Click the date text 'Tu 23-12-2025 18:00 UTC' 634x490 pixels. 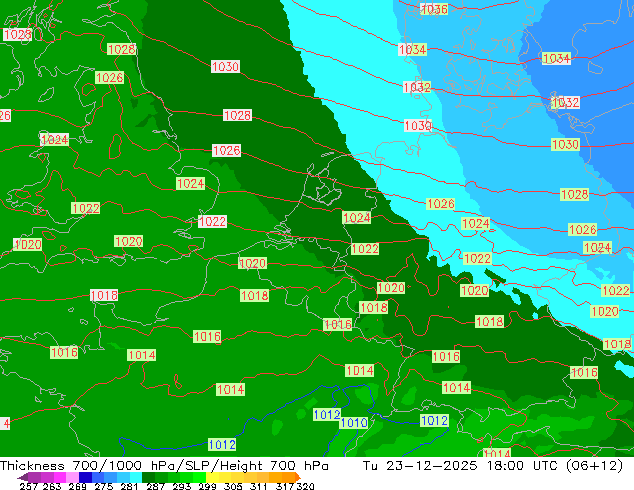(460, 466)
